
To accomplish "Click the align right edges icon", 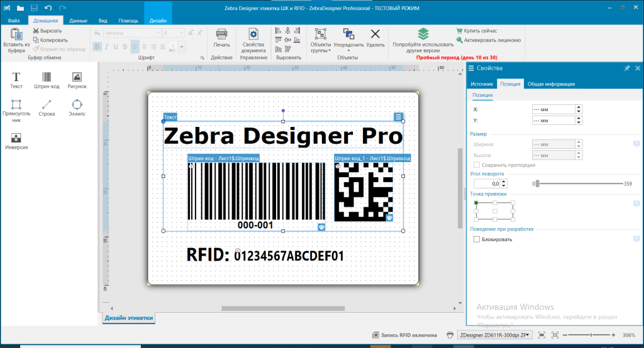I will tap(297, 31).
